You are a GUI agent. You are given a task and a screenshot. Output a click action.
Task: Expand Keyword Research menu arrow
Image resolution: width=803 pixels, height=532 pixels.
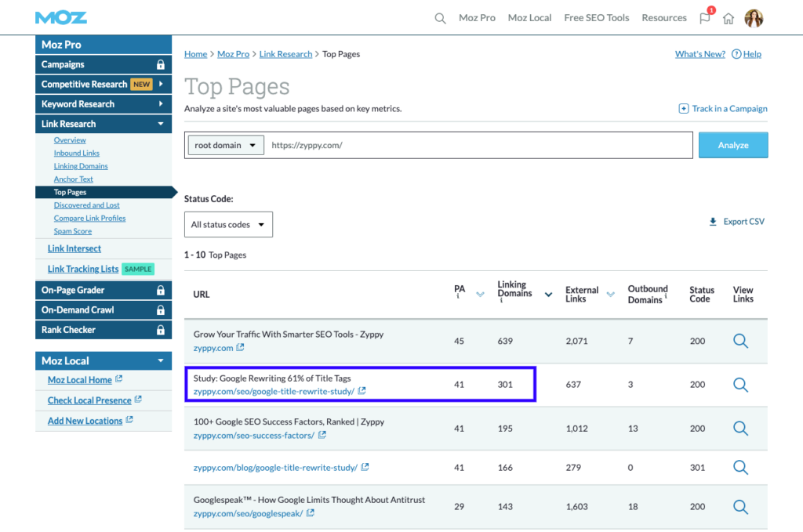click(161, 104)
